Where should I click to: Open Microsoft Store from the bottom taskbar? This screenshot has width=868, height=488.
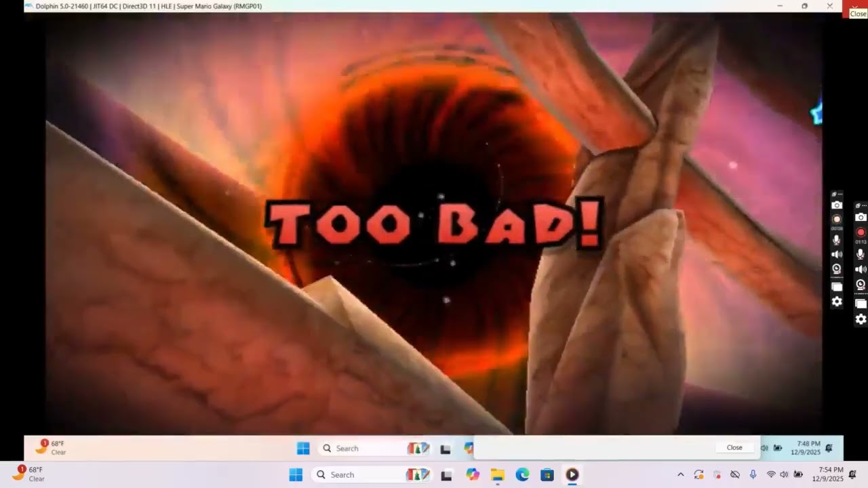tap(547, 475)
